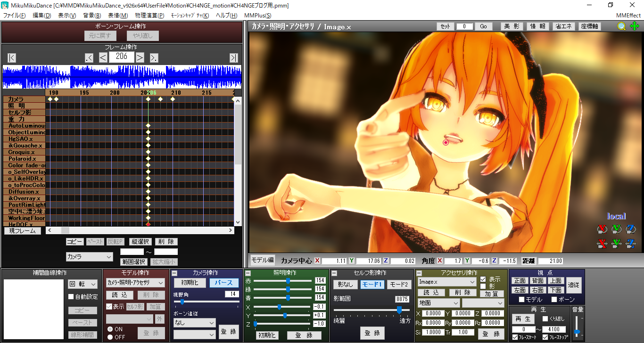Go to the next keyframe with the >. button
This screenshot has height=343, width=644.
point(154,57)
